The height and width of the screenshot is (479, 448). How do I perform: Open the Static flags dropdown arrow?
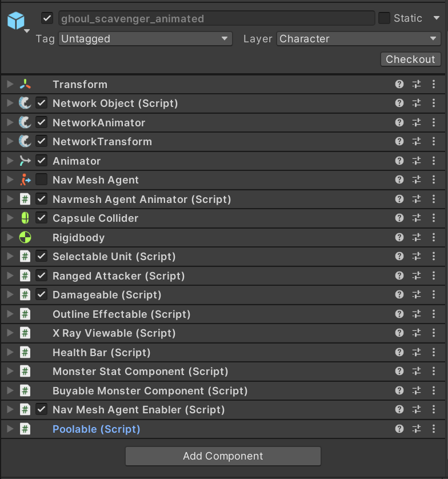point(437,18)
